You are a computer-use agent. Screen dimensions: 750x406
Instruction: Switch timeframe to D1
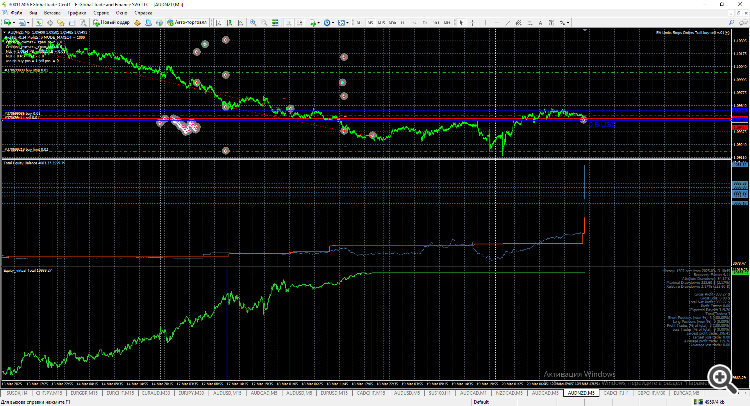(425, 22)
